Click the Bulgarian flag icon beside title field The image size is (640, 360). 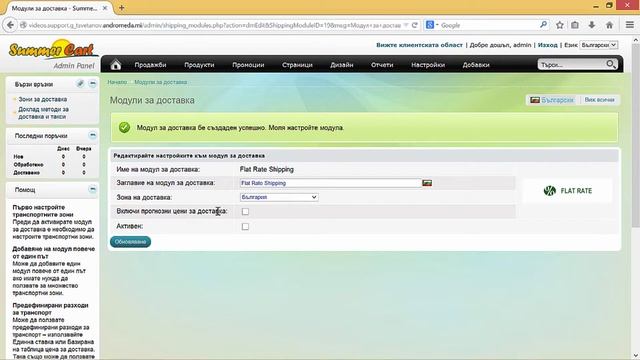[x=427, y=183]
